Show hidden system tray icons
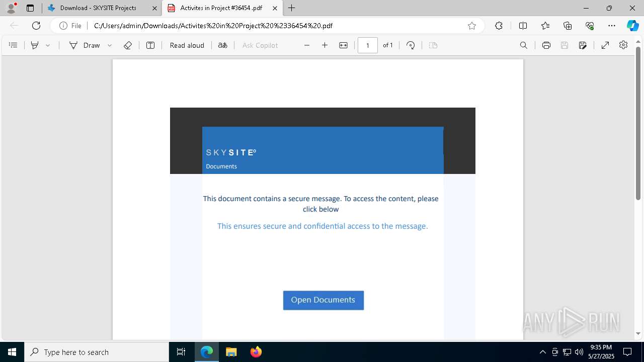This screenshot has height=362, width=644. [542, 352]
